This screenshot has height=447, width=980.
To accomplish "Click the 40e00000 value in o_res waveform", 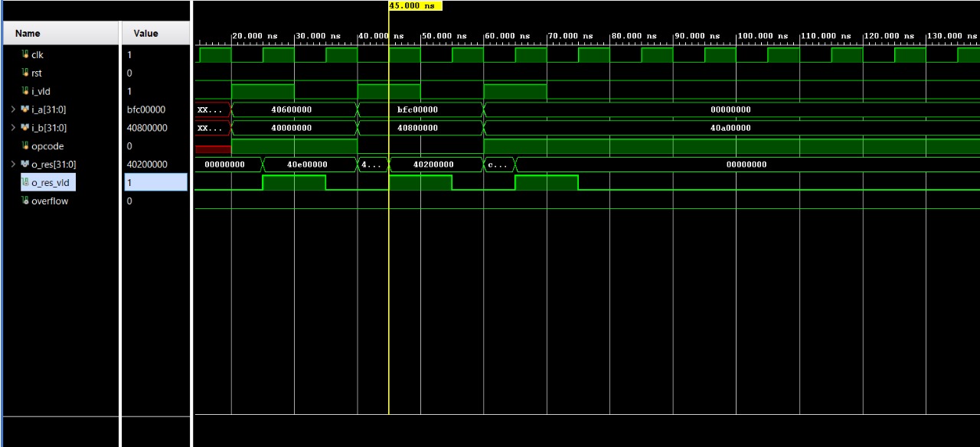I will 307,165.
